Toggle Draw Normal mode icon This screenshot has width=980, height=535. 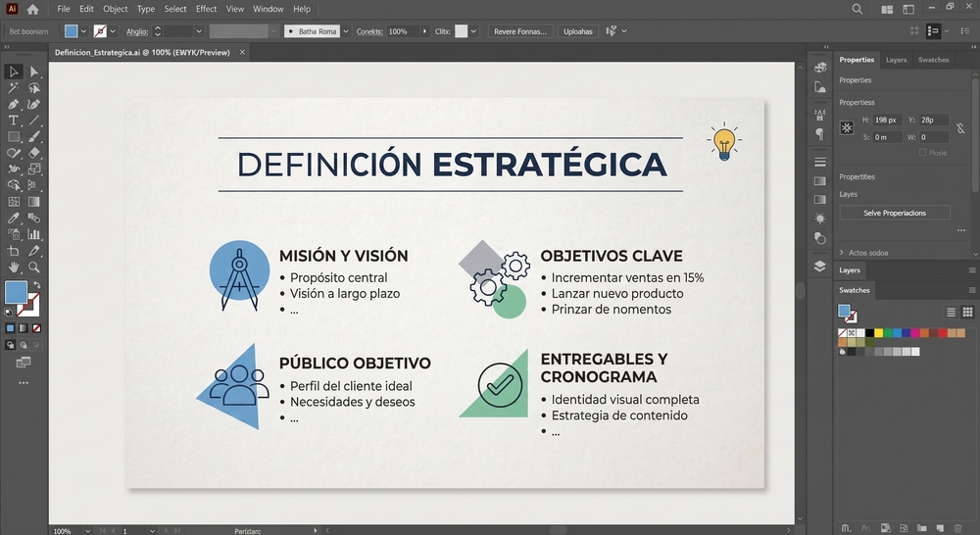pyautogui.click(x=10, y=344)
